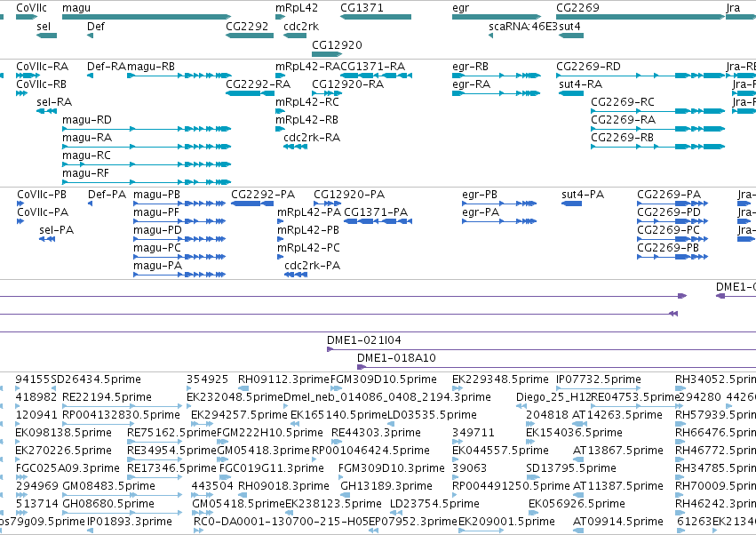Click the egr-RA transcript
The image size is (756, 535).
tap(497, 93)
